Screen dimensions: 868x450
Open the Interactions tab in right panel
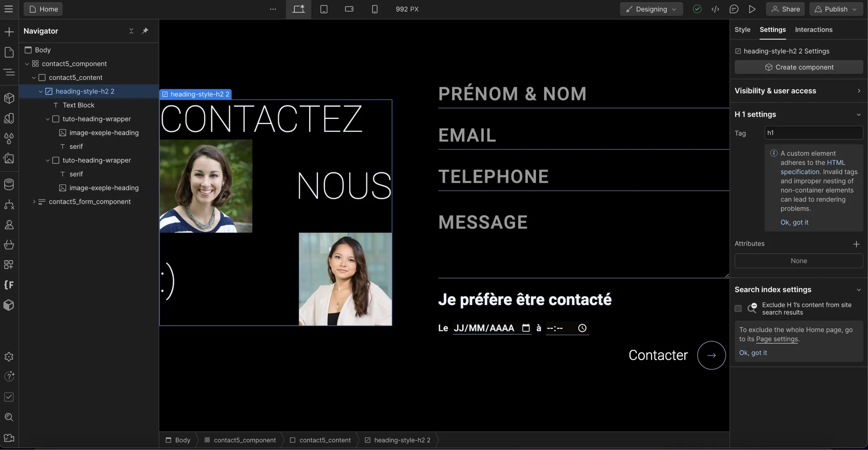[x=813, y=30]
